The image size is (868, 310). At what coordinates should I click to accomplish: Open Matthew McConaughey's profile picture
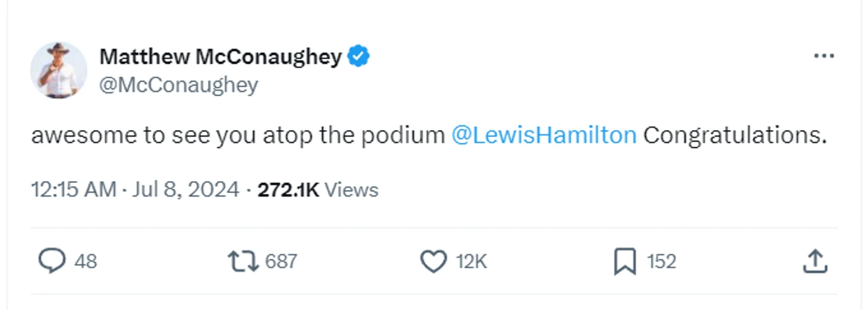(59, 70)
